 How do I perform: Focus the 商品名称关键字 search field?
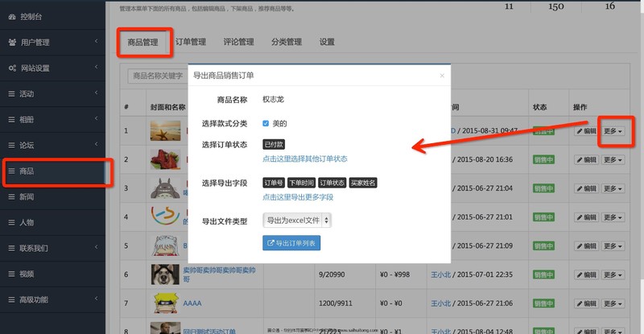158,76
